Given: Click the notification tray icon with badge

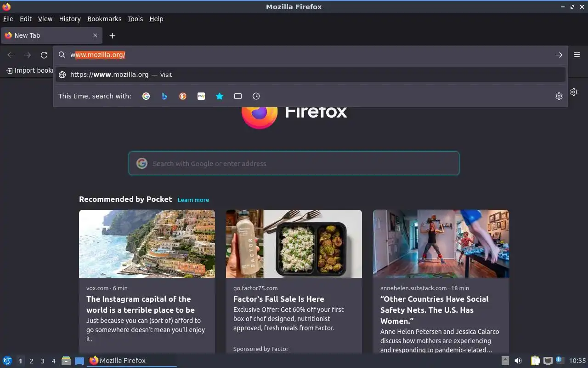Looking at the screenshot, I should click(560, 360).
